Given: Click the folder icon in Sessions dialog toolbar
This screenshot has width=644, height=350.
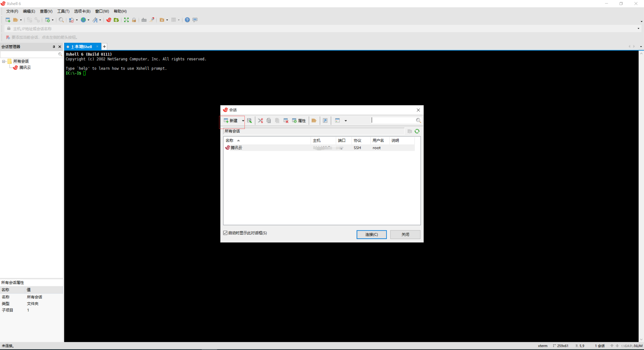Looking at the screenshot, I should click(314, 121).
